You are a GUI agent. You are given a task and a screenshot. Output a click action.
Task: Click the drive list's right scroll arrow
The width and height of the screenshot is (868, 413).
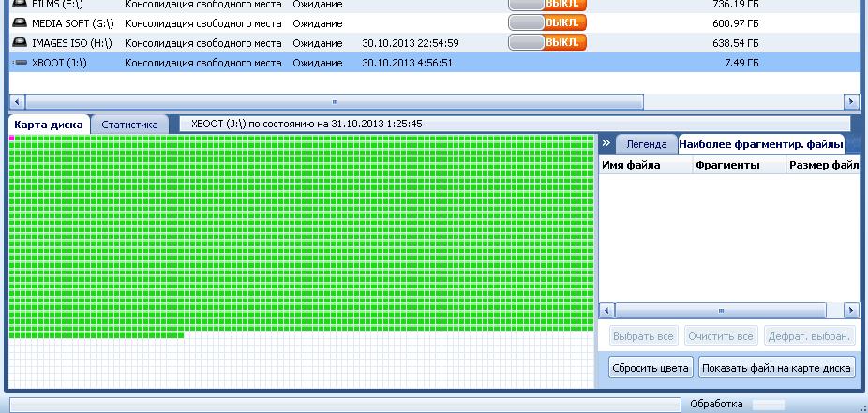pos(851,102)
